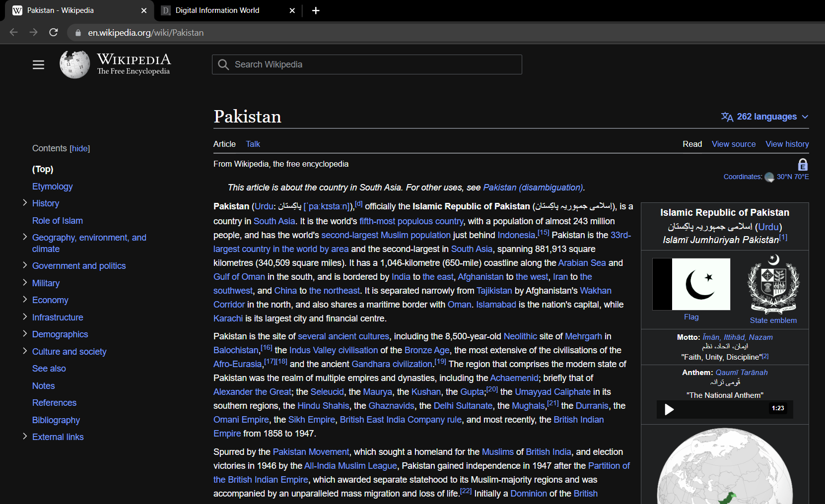Go to the References section
This screenshot has height=504, width=825.
[x=54, y=403]
